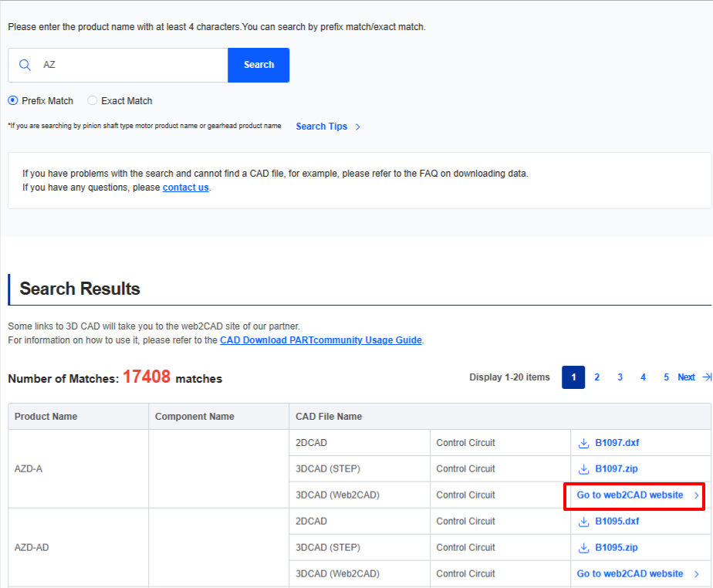The image size is (713, 588).
Task: Click chevron next to Search Tips
Action: [358, 127]
